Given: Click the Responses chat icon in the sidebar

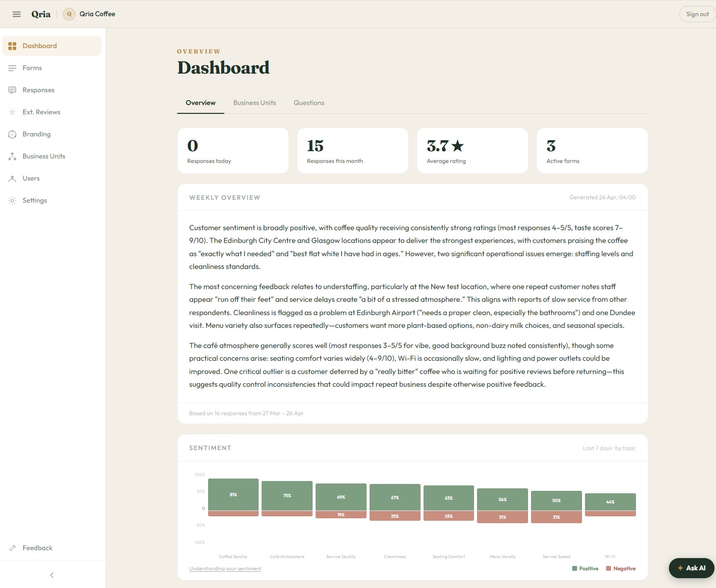Looking at the screenshot, I should pos(12,90).
